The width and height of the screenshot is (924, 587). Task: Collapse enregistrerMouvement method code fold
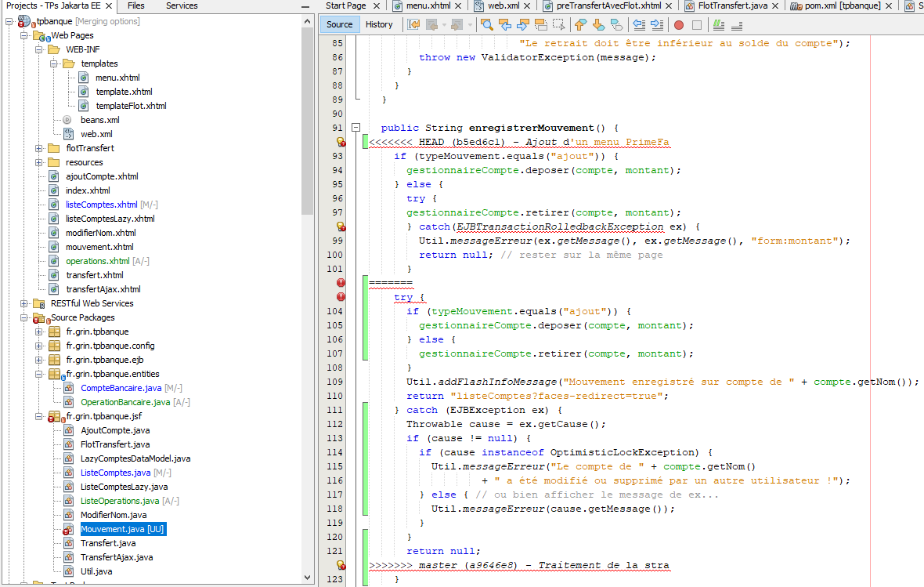356,128
